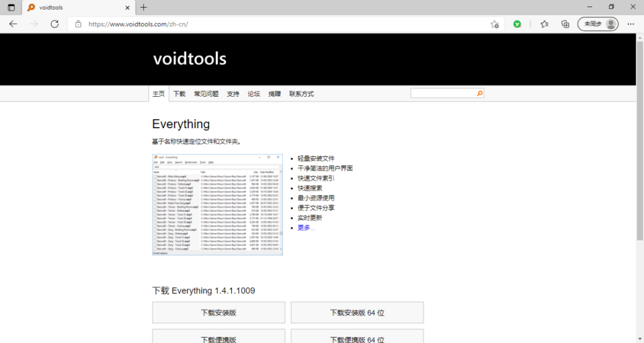Viewport: 644px width, 343px height.
Task: Click the 下载便携版 64 位 button
Action: point(357,336)
